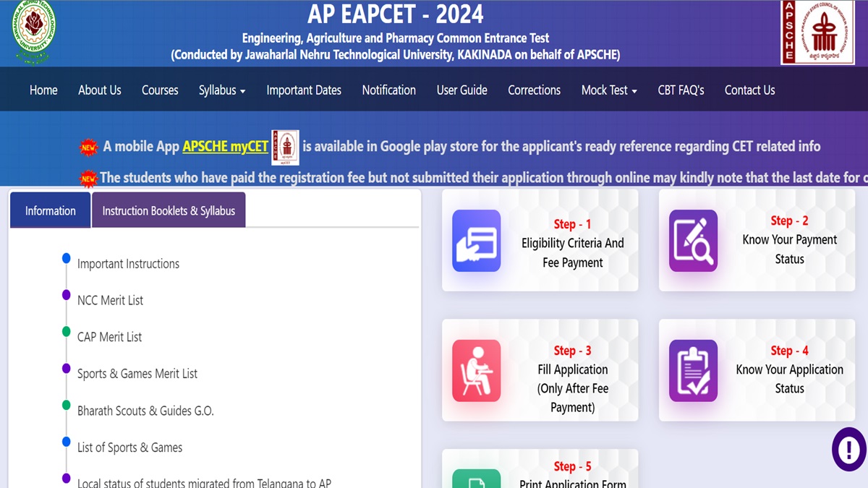Image resolution: width=868 pixels, height=488 pixels.
Task: Click the JNTU Kakinada university logo
Action: point(34,32)
